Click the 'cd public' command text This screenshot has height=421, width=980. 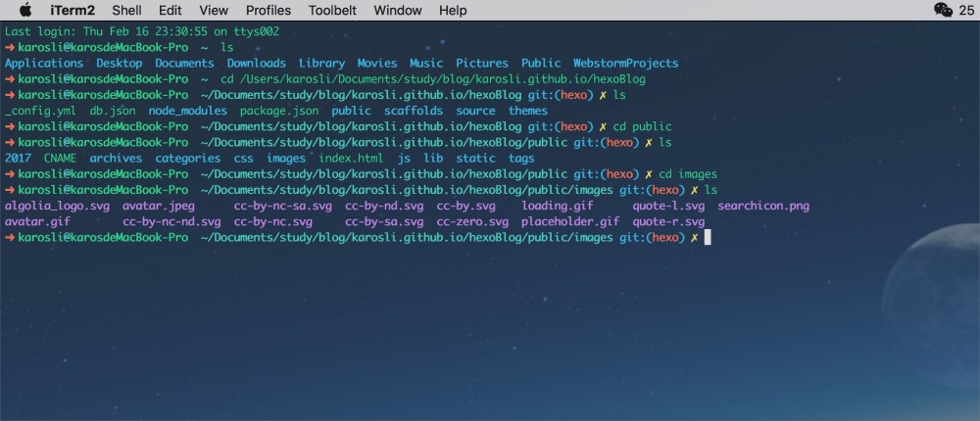pos(642,127)
